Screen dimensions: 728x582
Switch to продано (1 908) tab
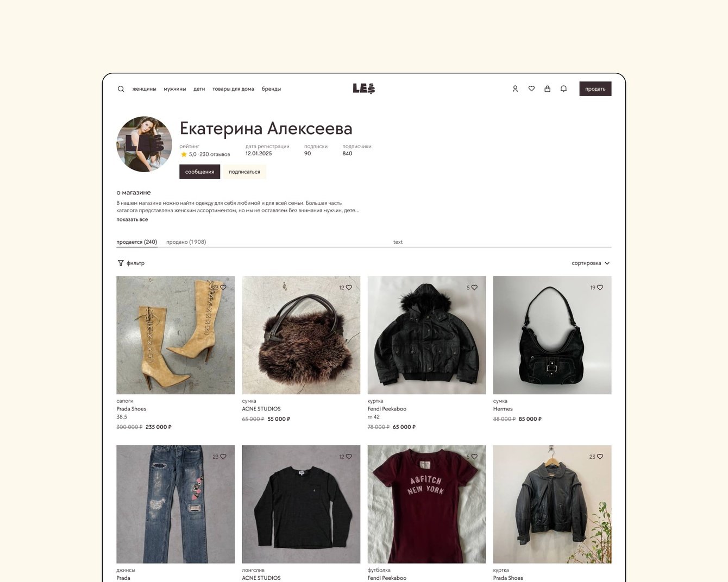click(x=186, y=242)
